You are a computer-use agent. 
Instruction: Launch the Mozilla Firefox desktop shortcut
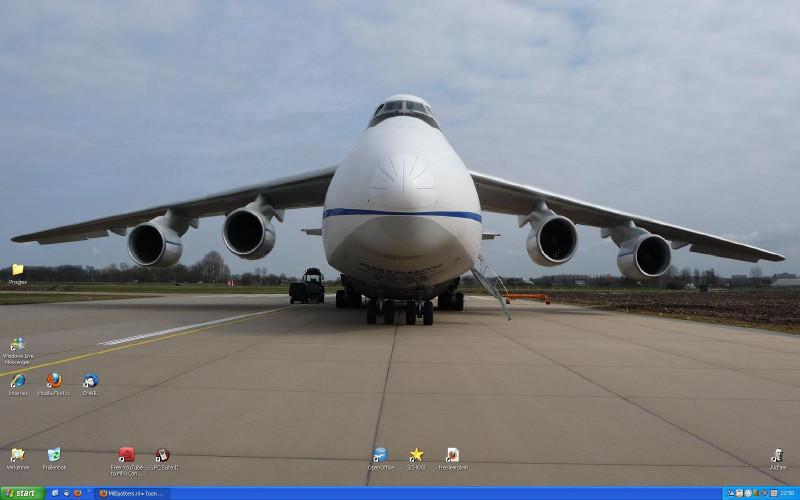point(54,381)
